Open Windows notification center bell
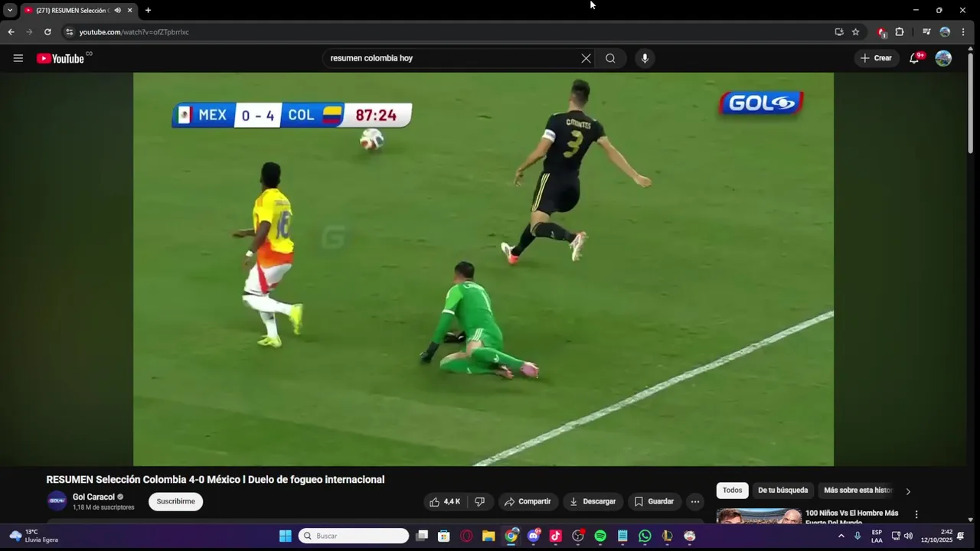 (x=961, y=536)
